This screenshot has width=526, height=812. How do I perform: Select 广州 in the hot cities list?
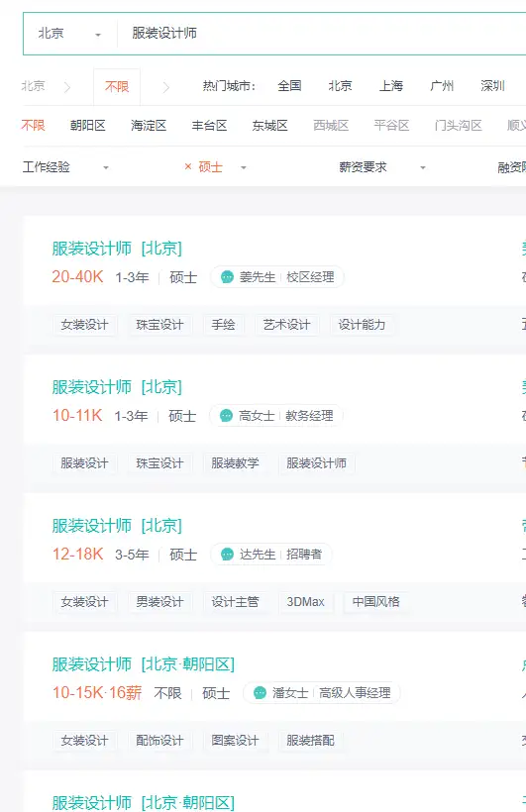pos(442,86)
